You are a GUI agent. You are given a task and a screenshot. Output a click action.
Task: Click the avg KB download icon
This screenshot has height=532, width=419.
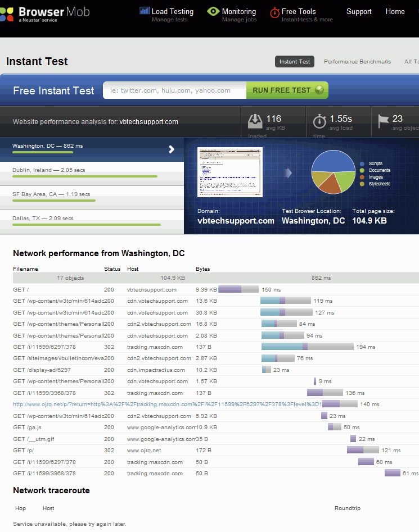pyautogui.click(x=255, y=121)
